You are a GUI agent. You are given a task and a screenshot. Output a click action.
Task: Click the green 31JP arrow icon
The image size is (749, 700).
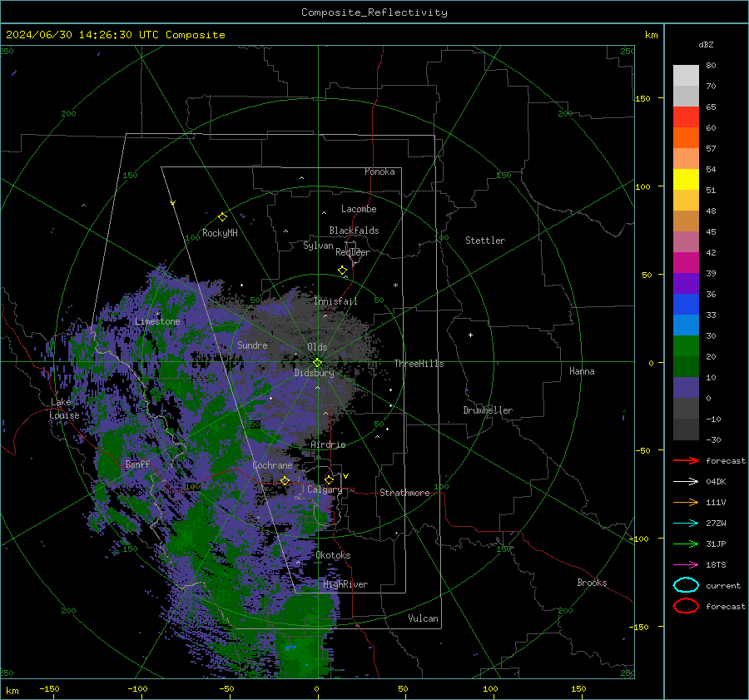[x=686, y=544]
